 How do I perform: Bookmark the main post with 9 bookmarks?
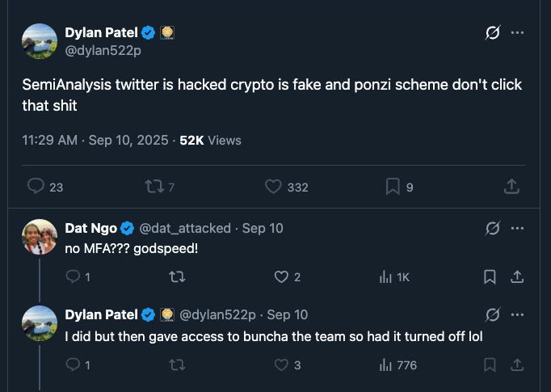tap(393, 187)
